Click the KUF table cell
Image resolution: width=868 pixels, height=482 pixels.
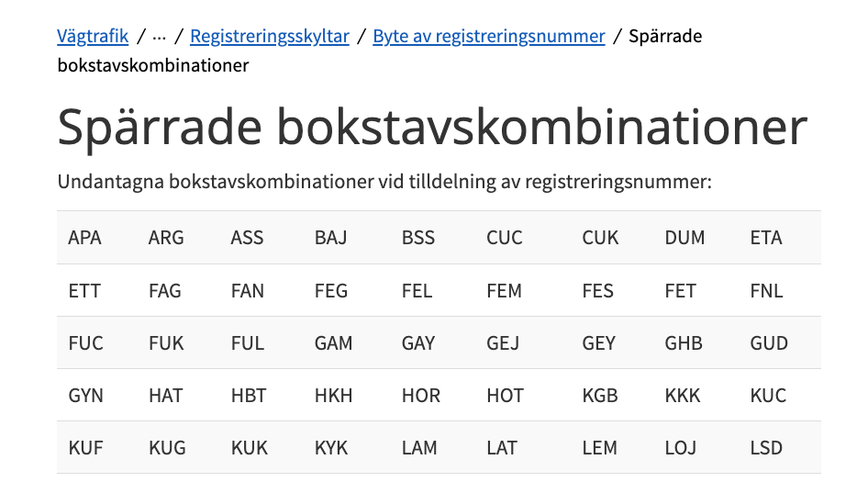[x=86, y=448]
